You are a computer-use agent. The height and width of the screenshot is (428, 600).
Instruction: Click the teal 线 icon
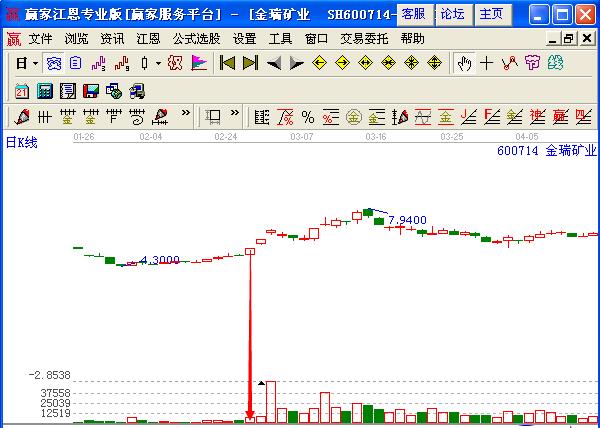[x=555, y=63]
